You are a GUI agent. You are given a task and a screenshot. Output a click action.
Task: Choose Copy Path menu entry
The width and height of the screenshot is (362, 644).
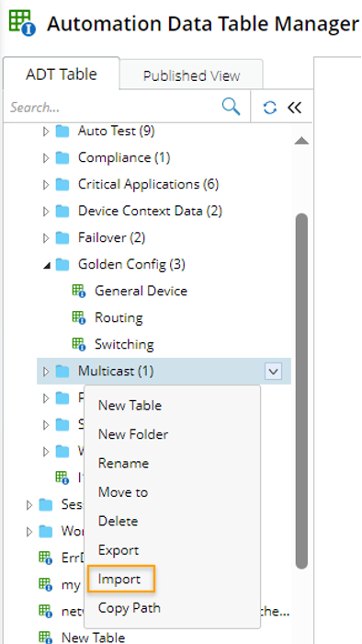[x=130, y=608]
